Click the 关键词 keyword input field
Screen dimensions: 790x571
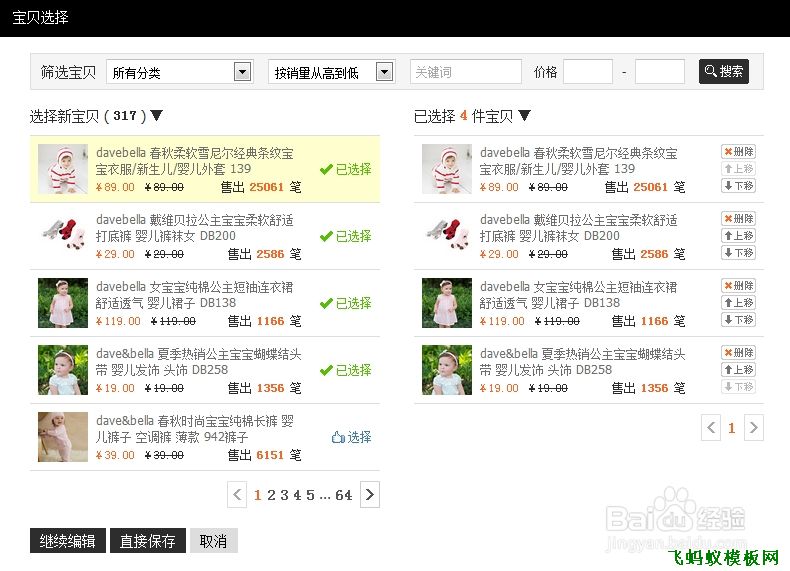tap(466, 72)
